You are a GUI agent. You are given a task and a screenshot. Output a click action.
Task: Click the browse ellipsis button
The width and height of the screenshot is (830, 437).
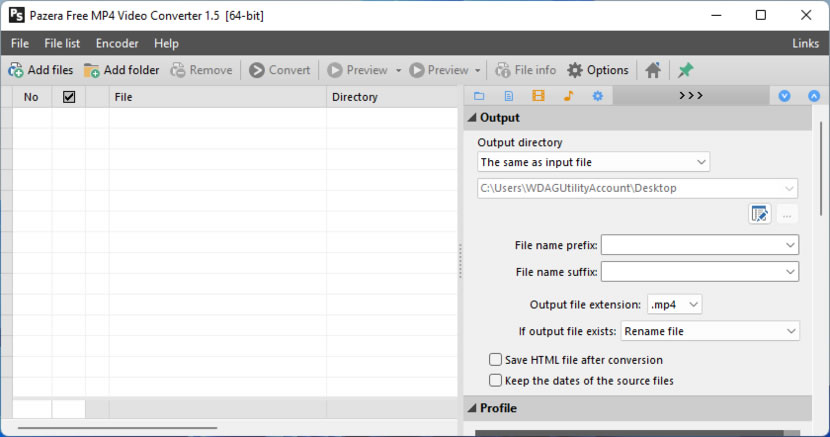click(787, 214)
